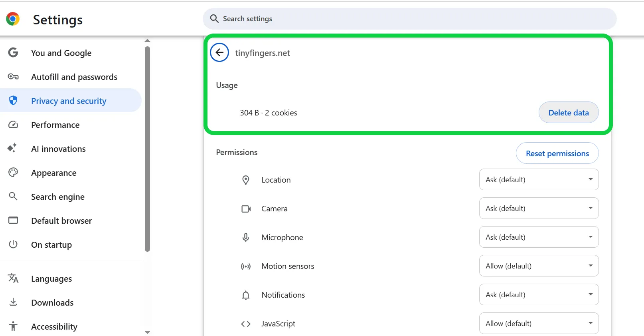
Task: Open Languages settings
Action: [x=71, y=278]
